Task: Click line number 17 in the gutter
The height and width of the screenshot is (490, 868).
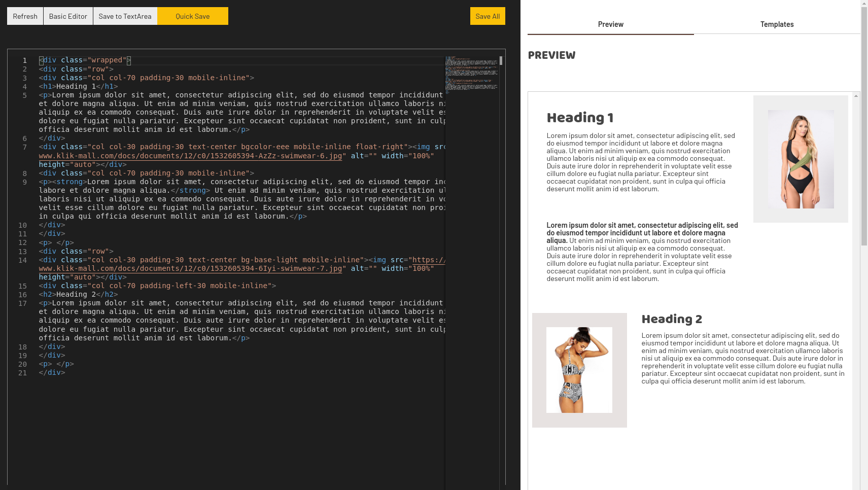Action: 22,303
